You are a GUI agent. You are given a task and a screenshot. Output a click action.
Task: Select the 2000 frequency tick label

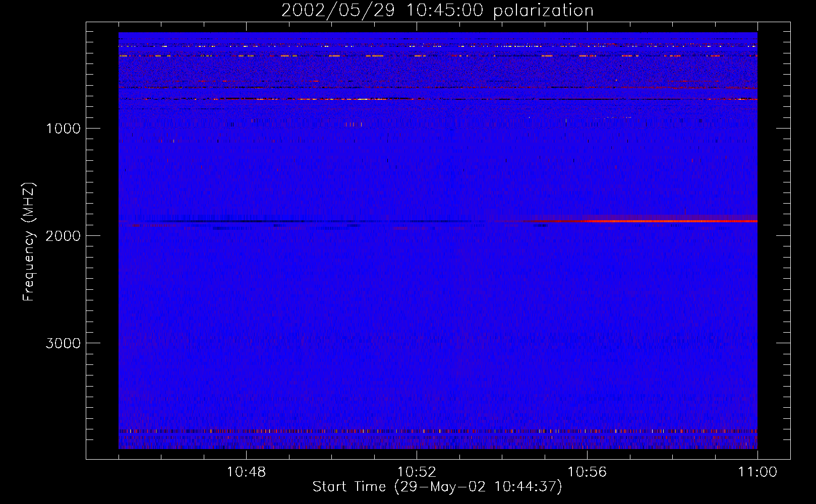[x=63, y=236]
